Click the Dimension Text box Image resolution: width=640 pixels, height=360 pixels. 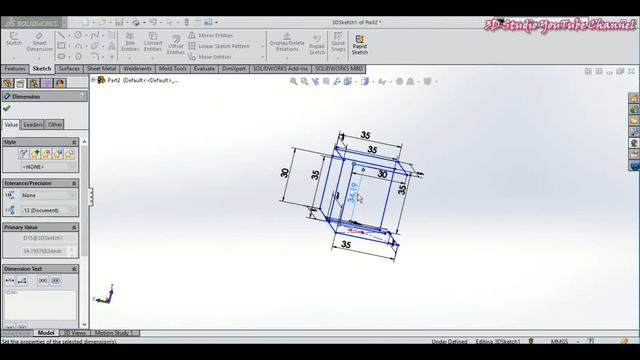pos(40,304)
